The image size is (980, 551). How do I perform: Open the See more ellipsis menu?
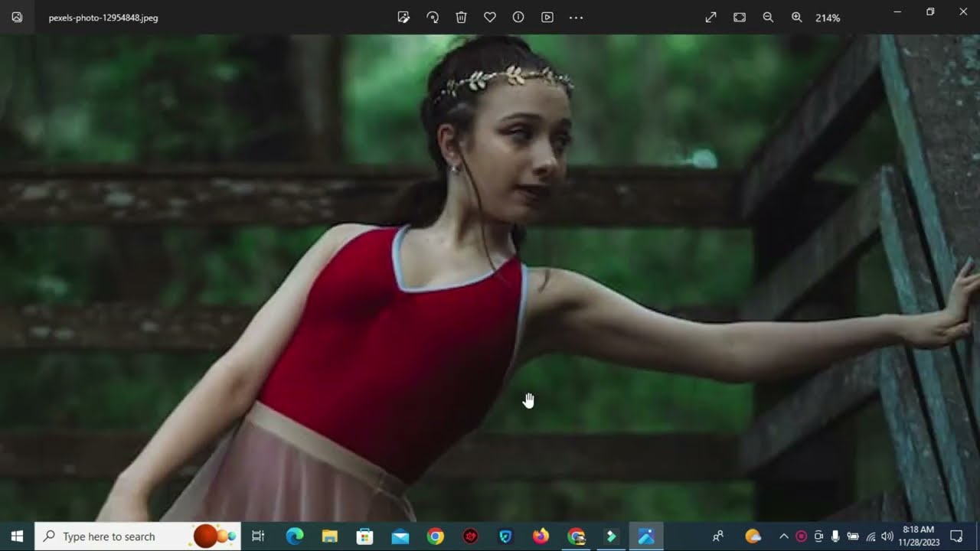coord(577,18)
